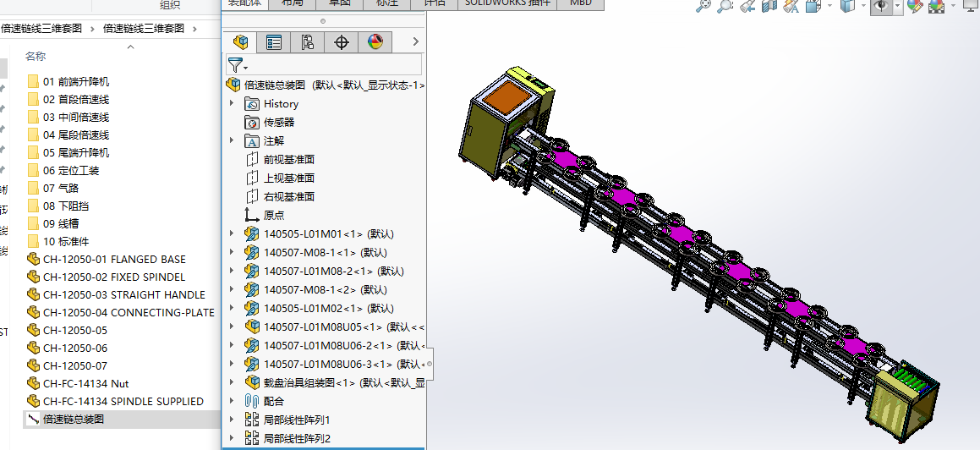The image size is (980, 450).
Task: Click the Display Style icon
Action: pyautogui.click(x=847, y=6)
